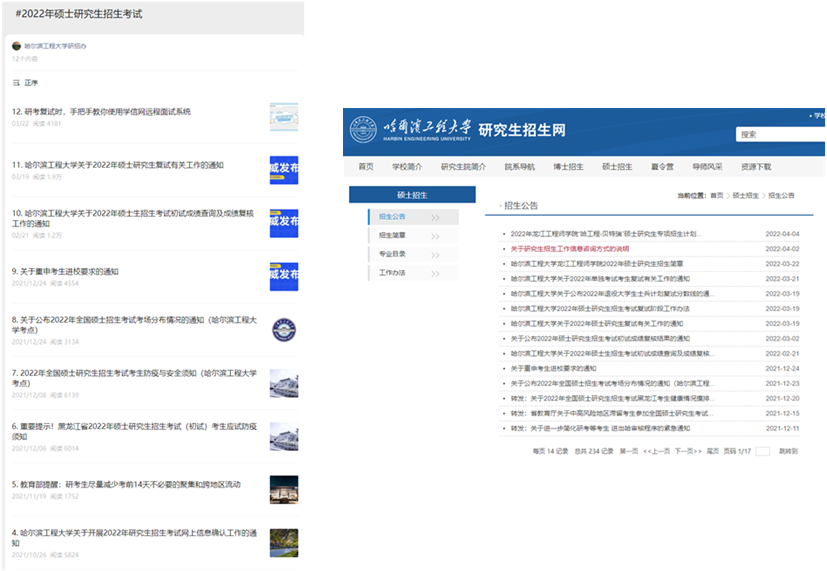The image size is (827, 571).
Task: Open the 资源下载 navigation item
Action: pos(756,167)
